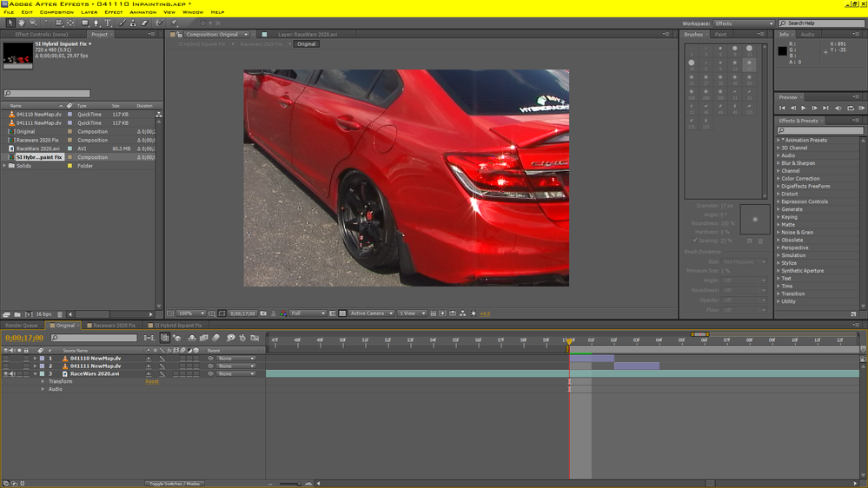Switch to Racewars 2020 Fix timeline tab
Screen dimensions: 868x488
pyautogui.click(x=114, y=326)
